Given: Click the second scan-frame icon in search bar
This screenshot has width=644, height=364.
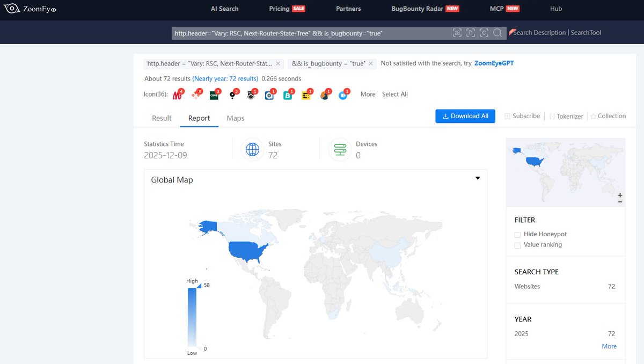Looking at the screenshot, I should point(471,33).
